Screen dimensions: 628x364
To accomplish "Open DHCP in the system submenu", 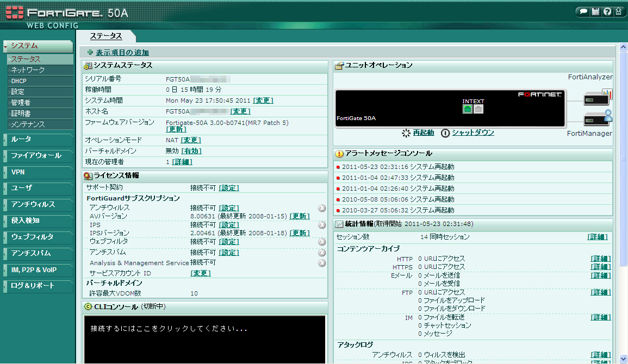I will coord(40,81).
